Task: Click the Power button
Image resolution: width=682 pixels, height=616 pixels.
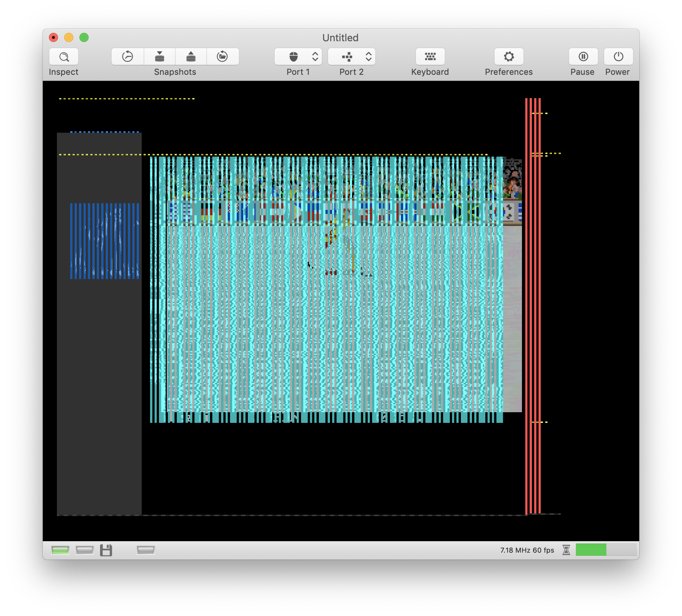Action: 618,57
